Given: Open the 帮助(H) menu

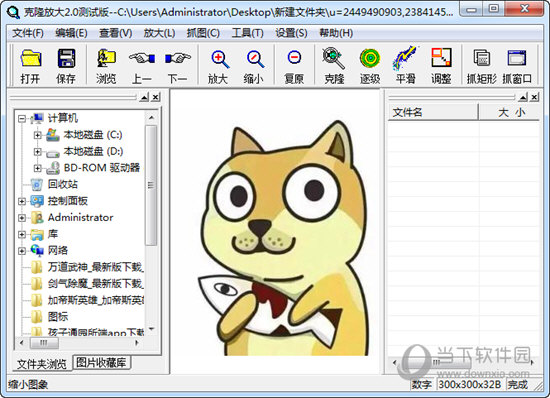Looking at the screenshot, I should pos(336,33).
